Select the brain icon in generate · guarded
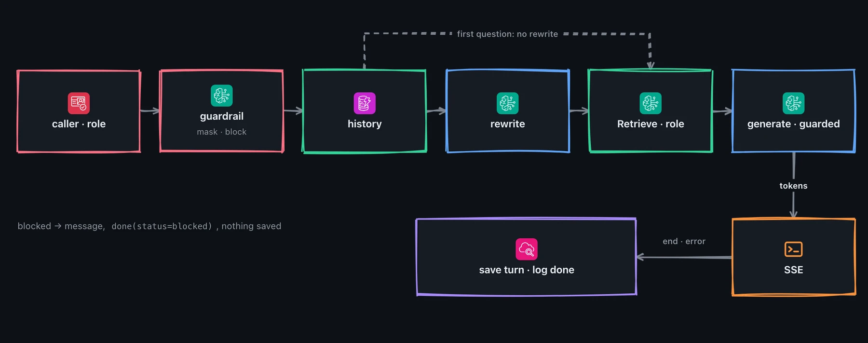 tap(794, 103)
